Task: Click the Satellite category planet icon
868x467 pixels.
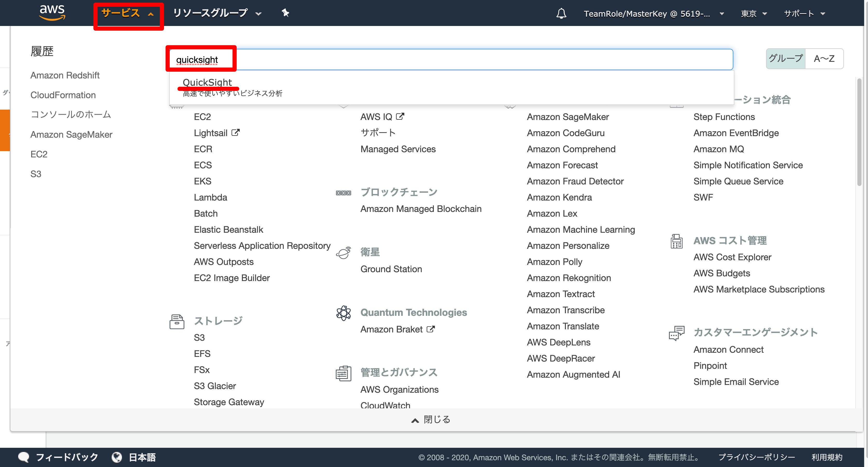Action: coord(343,252)
